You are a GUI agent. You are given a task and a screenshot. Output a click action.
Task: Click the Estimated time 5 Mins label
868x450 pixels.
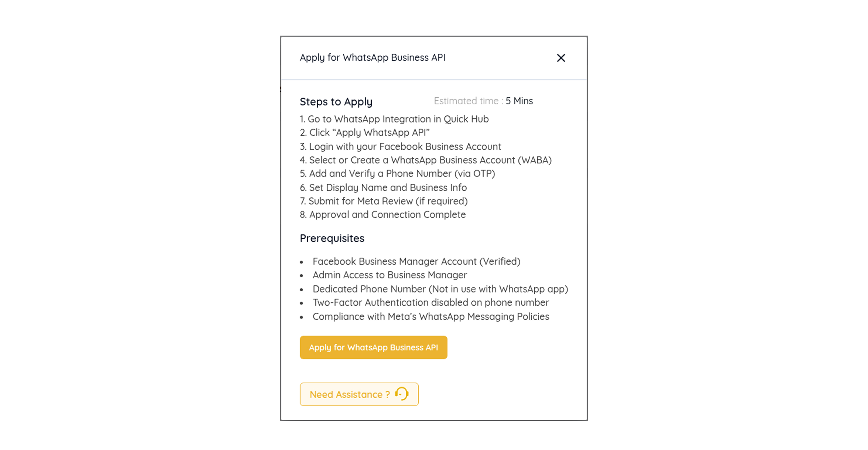(x=483, y=101)
